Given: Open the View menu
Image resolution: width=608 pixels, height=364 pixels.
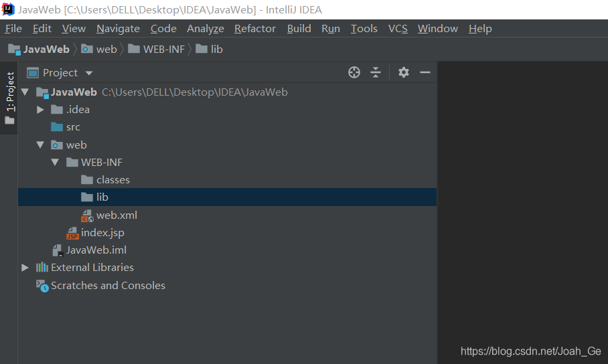Looking at the screenshot, I should (x=74, y=29).
